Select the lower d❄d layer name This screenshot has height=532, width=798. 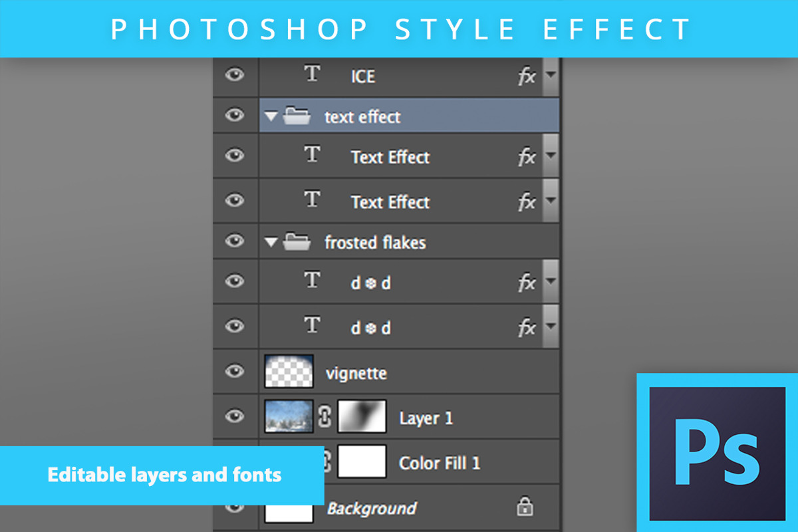371,328
